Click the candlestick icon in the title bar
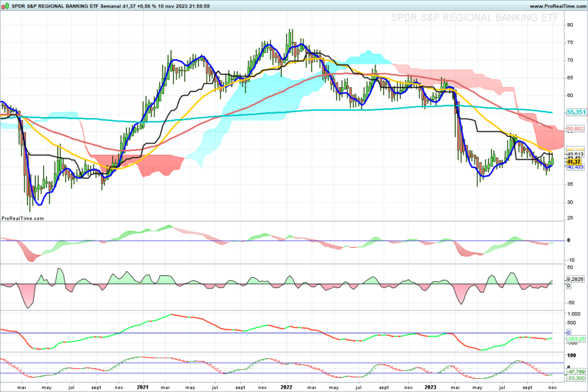Screen dimensions: 588x392 [x=5, y=6]
